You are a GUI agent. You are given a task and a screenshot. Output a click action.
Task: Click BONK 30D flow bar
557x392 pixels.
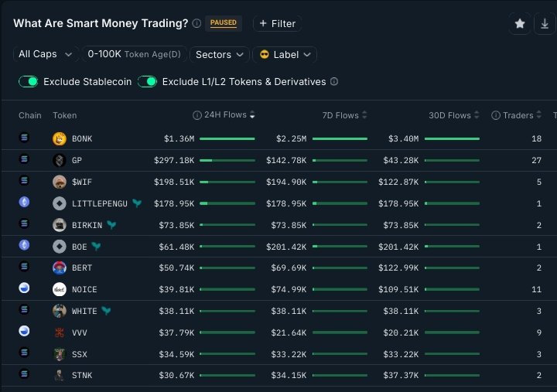(x=453, y=138)
